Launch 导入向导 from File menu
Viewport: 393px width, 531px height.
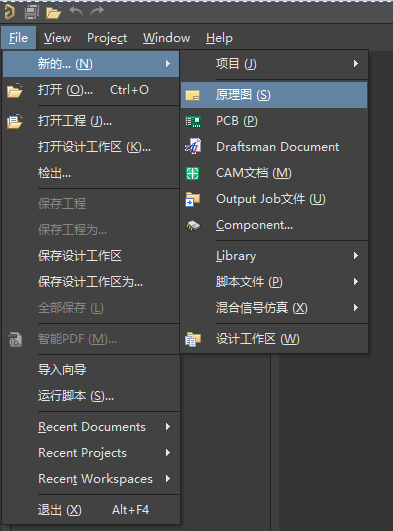click(x=91, y=370)
